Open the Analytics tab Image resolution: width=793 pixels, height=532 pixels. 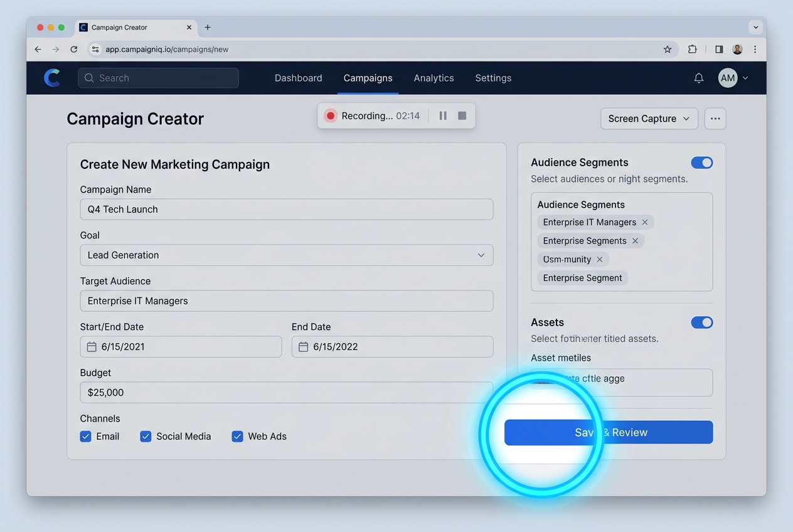point(434,78)
